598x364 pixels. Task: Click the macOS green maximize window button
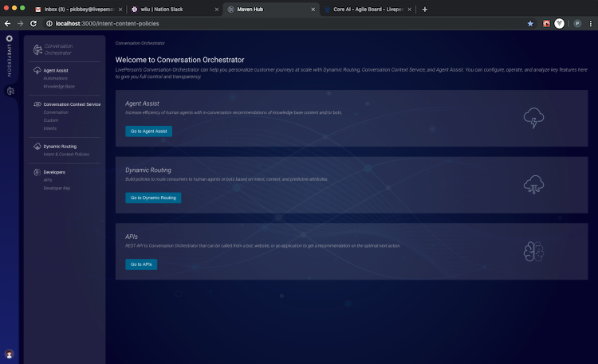(22, 8)
